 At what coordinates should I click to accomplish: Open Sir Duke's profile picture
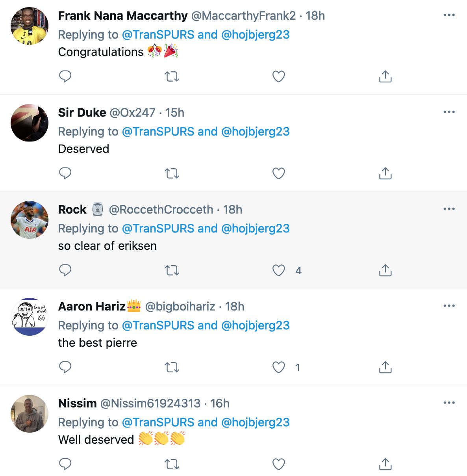[x=30, y=123]
